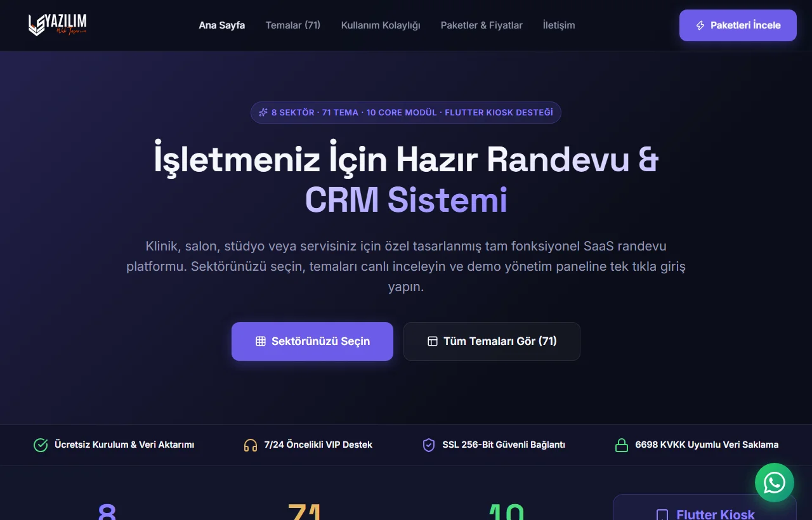Click the lightning icon in Paketleri İncele

click(700, 25)
